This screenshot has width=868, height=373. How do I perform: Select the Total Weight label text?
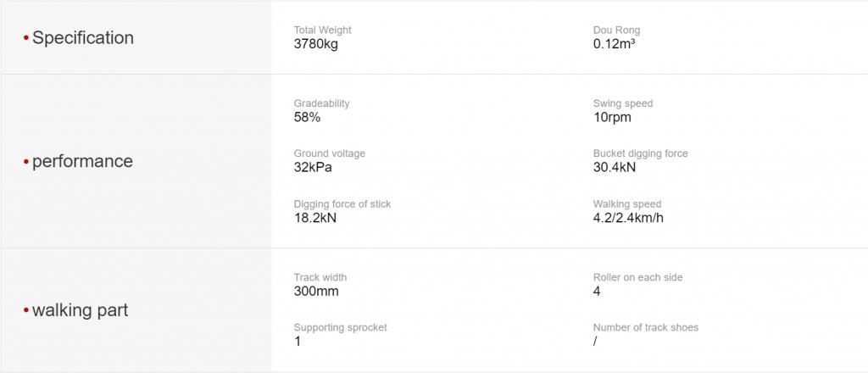pyautogui.click(x=322, y=30)
